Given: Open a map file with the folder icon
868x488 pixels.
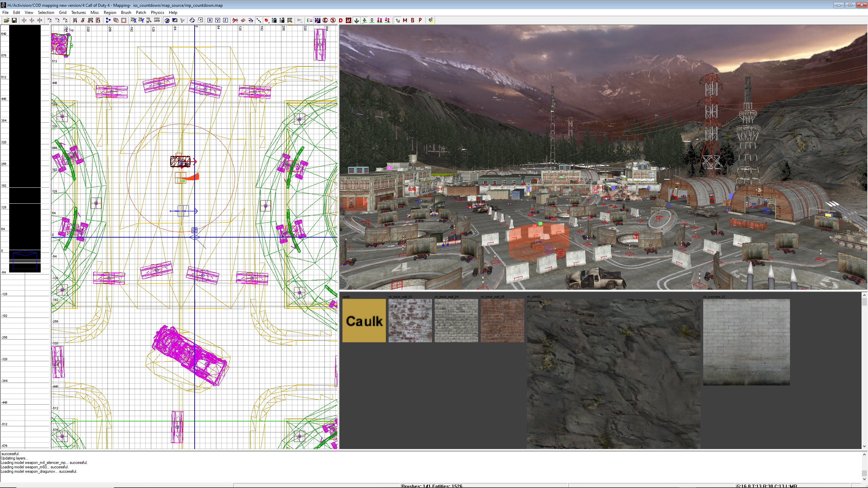Looking at the screenshot, I should click(6, 20).
